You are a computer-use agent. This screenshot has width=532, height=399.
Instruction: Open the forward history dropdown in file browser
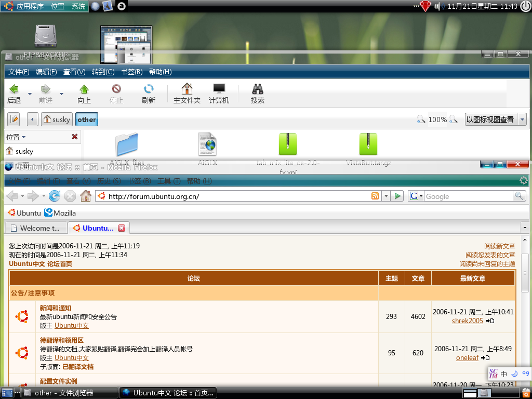point(61,94)
